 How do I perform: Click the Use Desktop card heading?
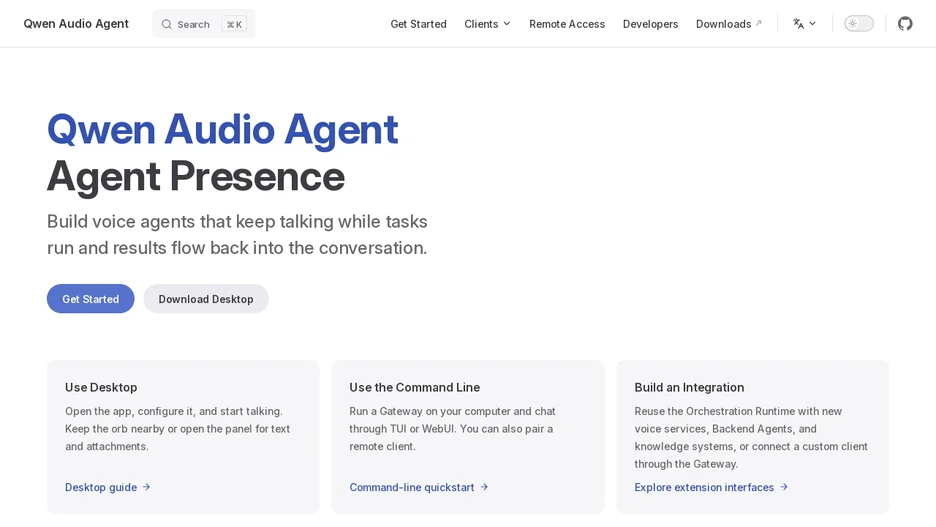point(101,387)
